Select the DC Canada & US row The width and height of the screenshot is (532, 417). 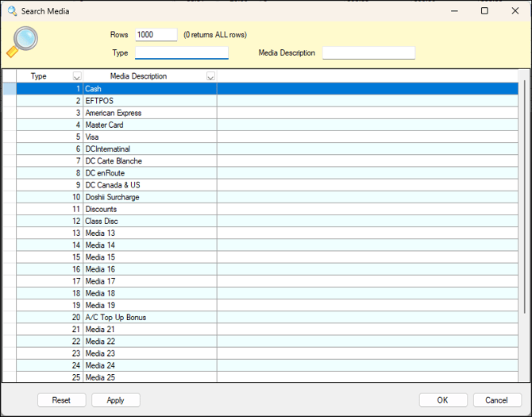coord(267,185)
